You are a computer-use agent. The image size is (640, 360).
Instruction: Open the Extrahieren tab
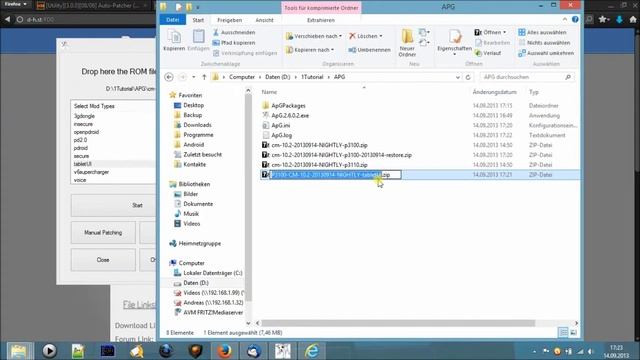coord(321,20)
